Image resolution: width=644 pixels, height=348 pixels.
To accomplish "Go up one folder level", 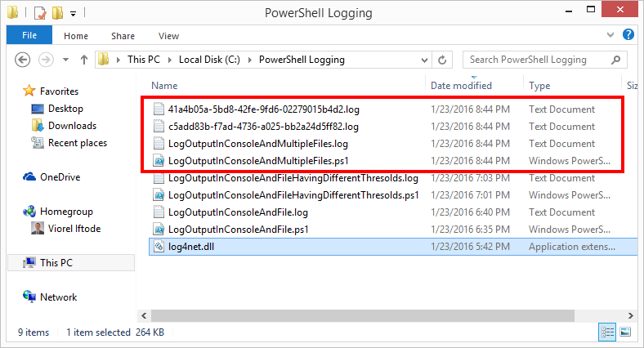I will 84,60.
